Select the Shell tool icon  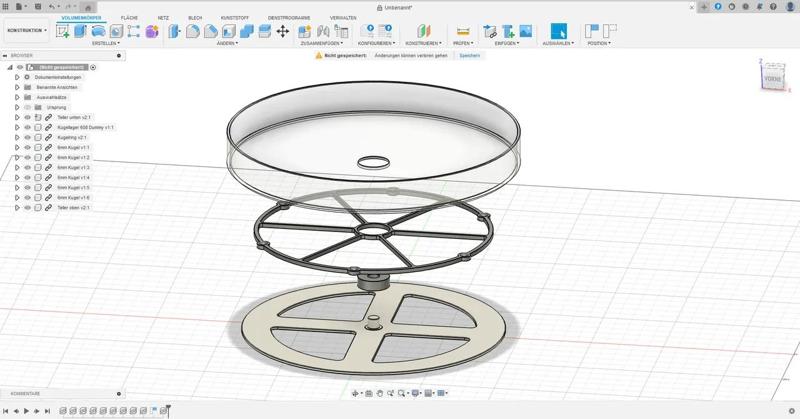[229, 31]
